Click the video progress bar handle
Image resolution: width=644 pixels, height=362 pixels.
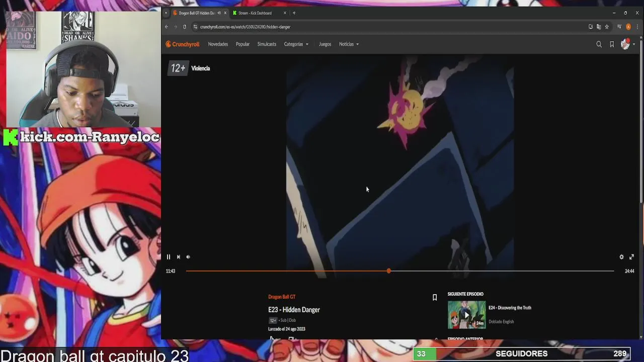click(389, 271)
